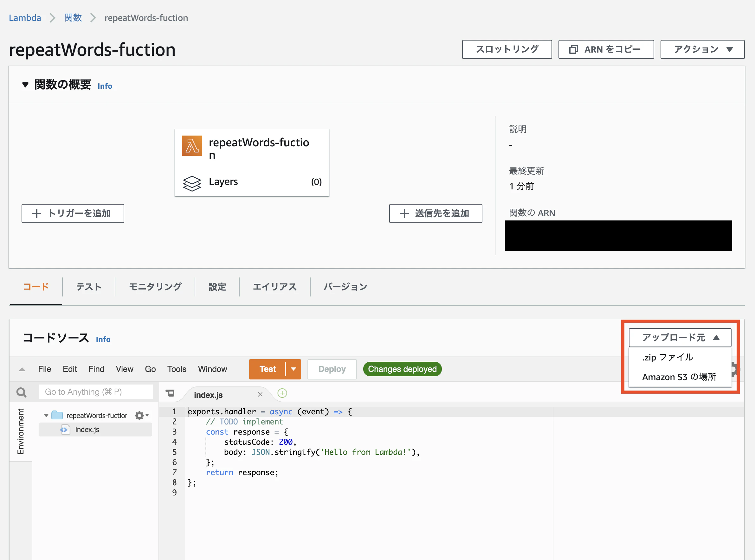
Task: Click the 'statusCode: 200,' code line
Action: (x=260, y=442)
